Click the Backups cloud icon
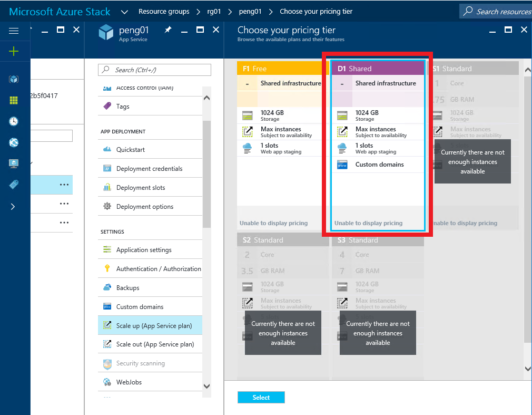This screenshot has width=532, height=415. pos(107,287)
